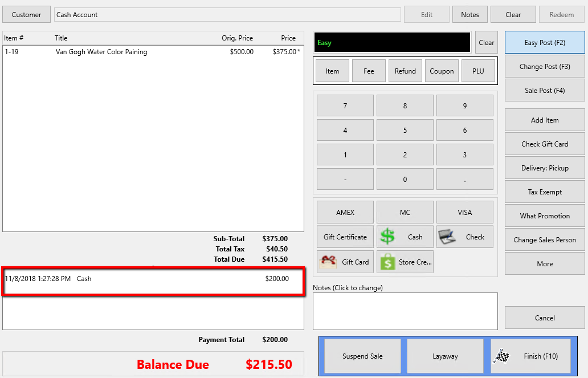Select the Coupon entry mode
This screenshot has height=378, width=588.
(x=442, y=71)
